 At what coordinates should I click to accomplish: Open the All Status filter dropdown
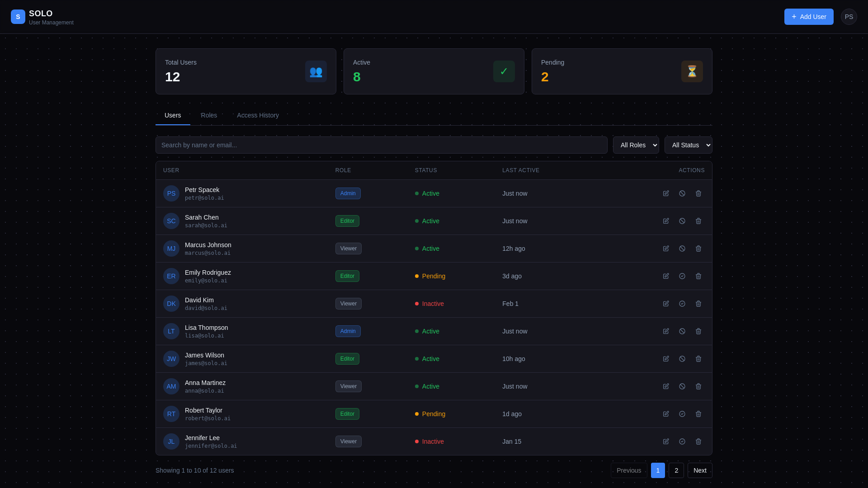tap(689, 145)
